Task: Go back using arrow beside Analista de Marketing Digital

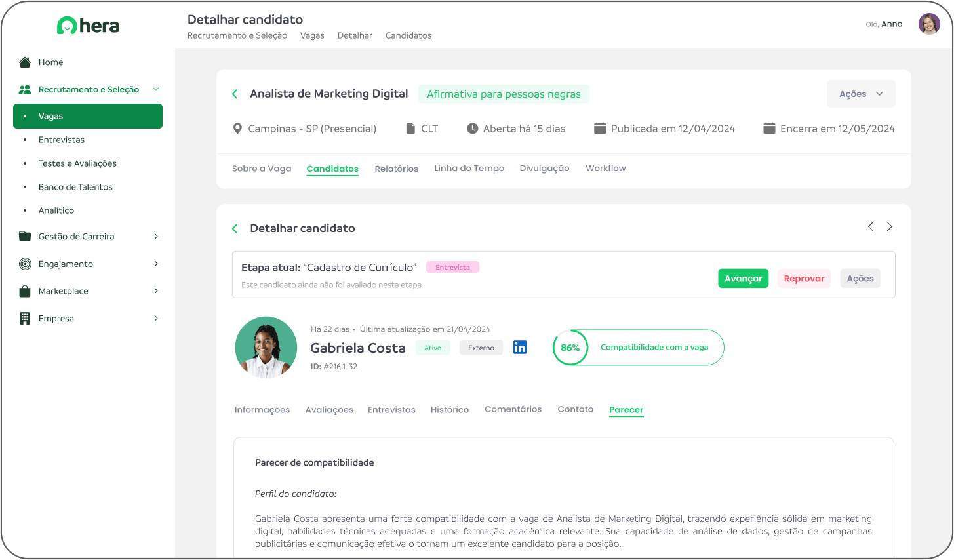Action: pyautogui.click(x=235, y=94)
